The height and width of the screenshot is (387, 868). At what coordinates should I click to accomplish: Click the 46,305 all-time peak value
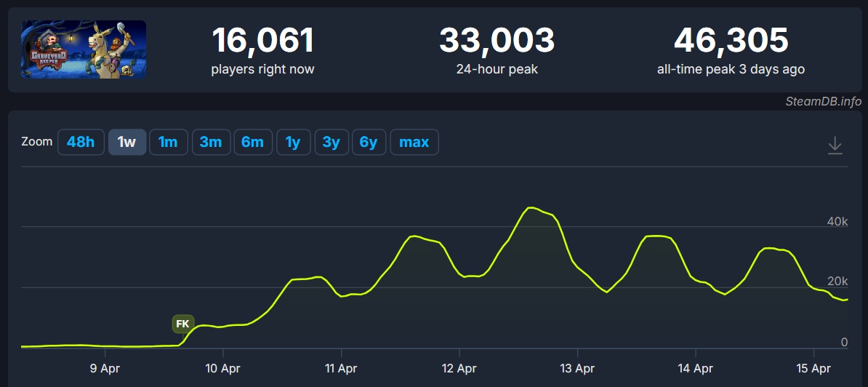731,41
